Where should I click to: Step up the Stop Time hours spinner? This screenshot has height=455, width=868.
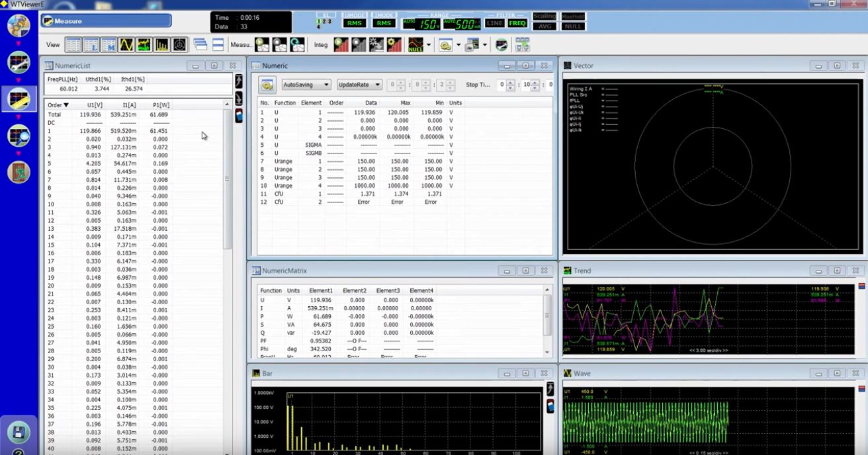pyautogui.click(x=510, y=82)
